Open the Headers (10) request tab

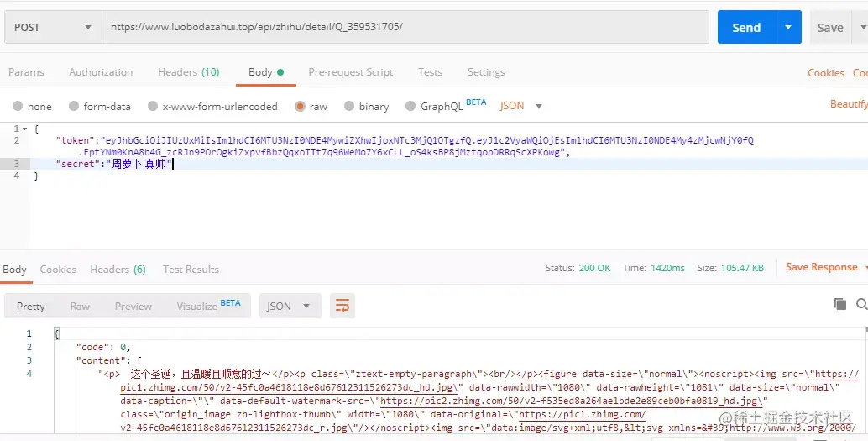pyautogui.click(x=189, y=72)
